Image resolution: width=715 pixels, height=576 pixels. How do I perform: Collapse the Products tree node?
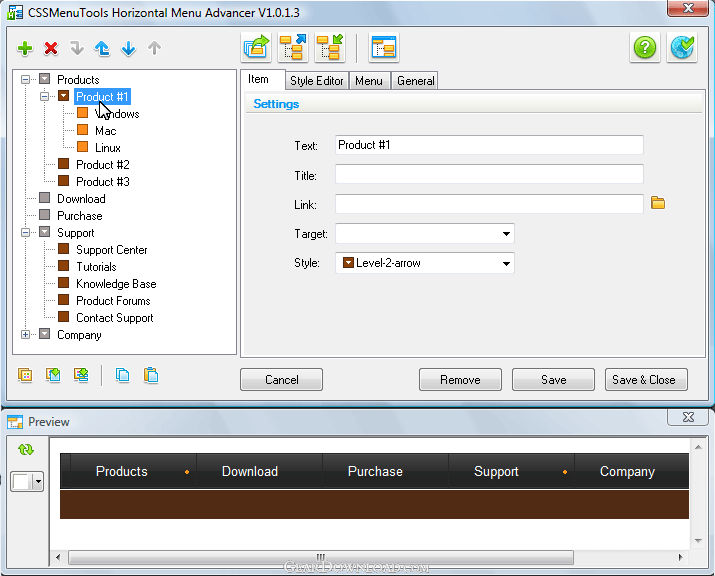click(x=26, y=79)
